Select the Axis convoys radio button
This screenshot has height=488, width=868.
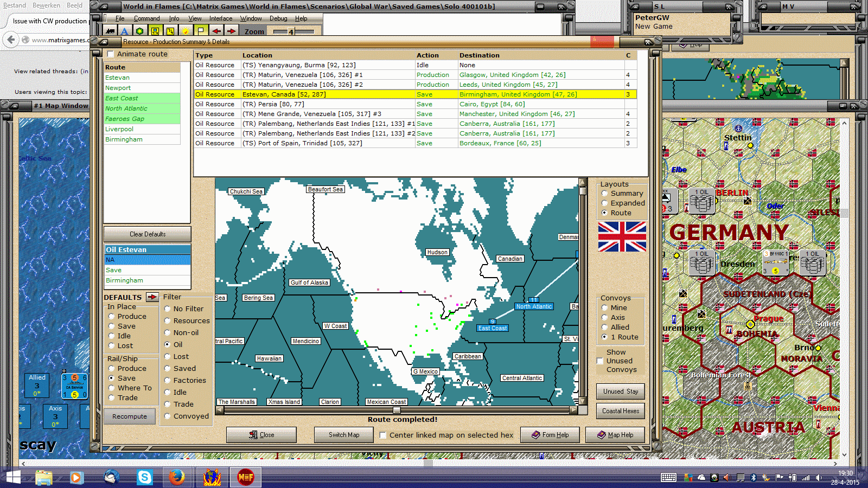click(x=604, y=318)
